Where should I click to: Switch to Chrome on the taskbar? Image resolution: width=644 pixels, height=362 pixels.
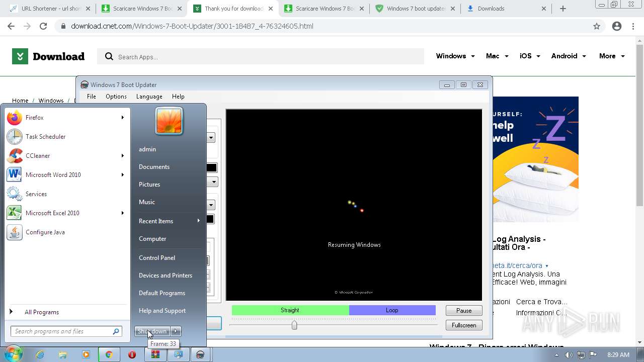(x=109, y=354)
